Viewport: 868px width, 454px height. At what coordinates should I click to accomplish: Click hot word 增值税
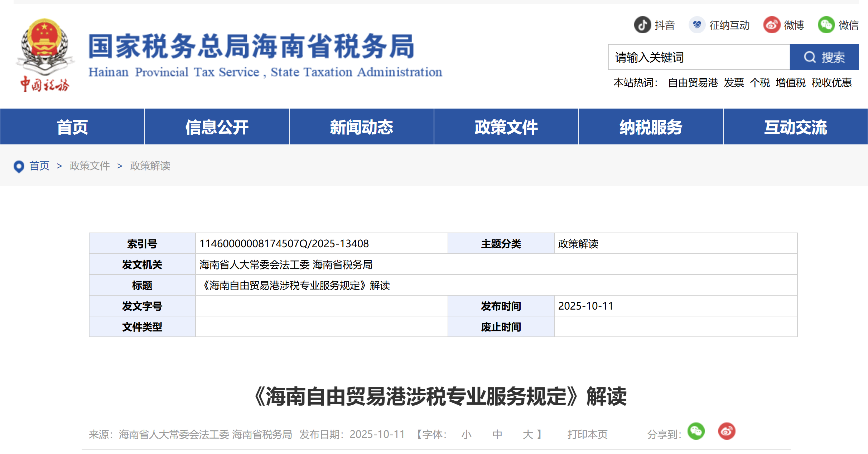click(791, 83)
